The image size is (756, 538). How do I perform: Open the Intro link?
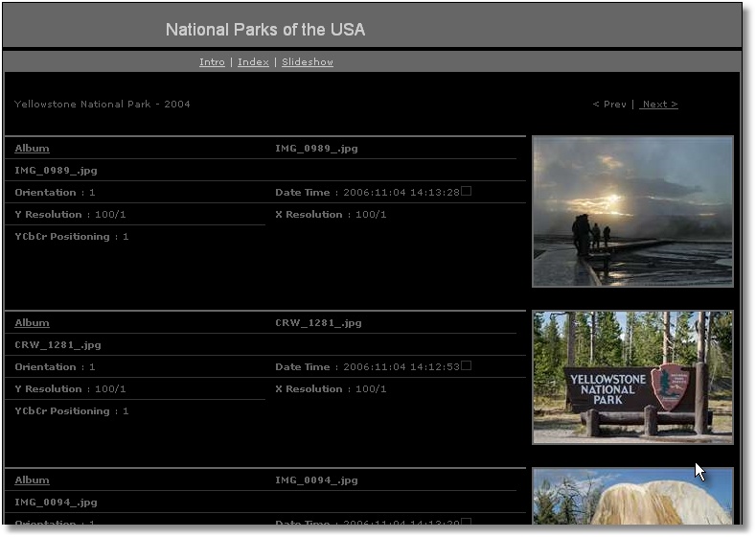pos(212,62)
